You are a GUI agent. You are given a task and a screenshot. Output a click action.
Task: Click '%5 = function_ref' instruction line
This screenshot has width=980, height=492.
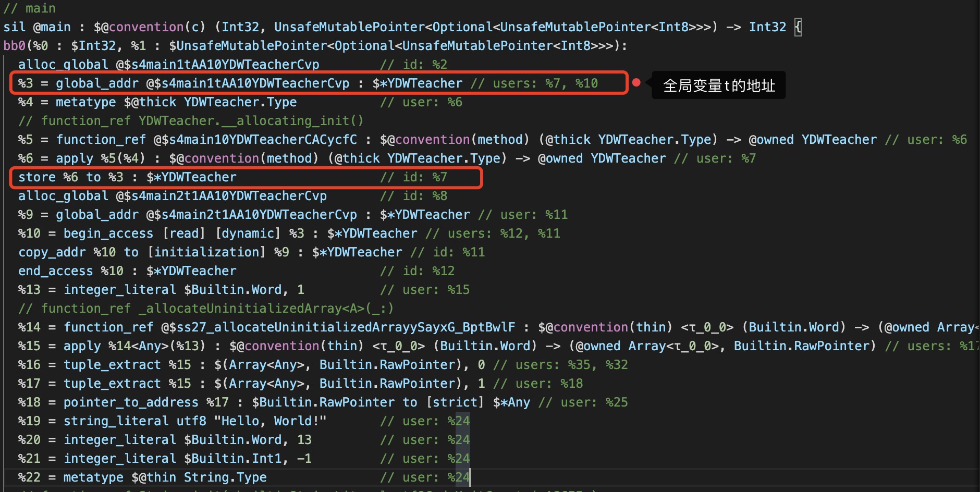pyautogui.click(x=492, y=140)
